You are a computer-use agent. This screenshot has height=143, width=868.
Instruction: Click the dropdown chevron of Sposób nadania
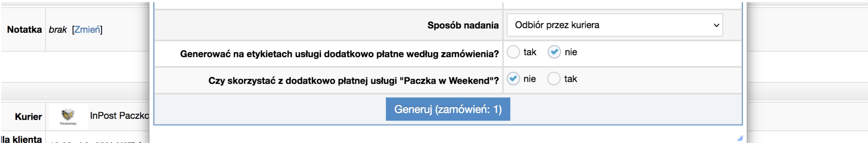(716, 25)
